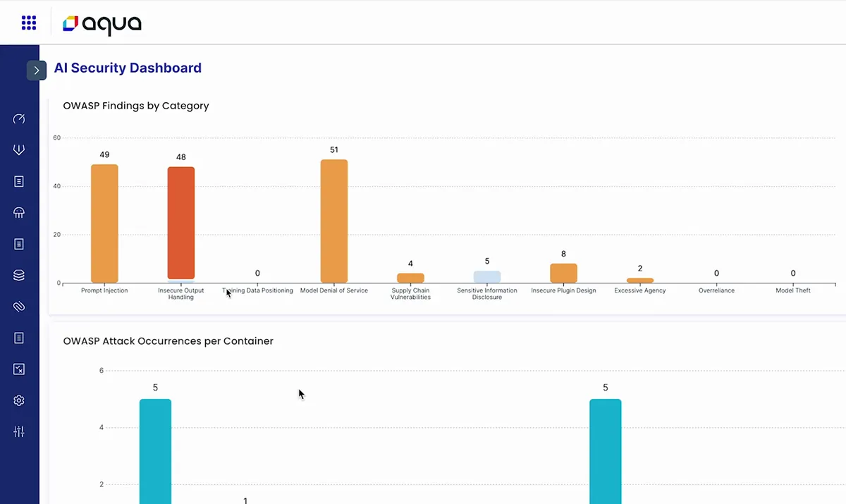Click the "Insecure Output Handling" axis label
Image resolution: width=846 pixels, height=504 pixels.
click(181, 294)
